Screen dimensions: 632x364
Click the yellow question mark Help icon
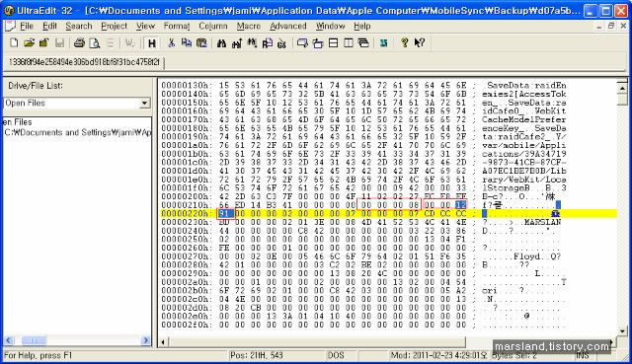[404, 42]
